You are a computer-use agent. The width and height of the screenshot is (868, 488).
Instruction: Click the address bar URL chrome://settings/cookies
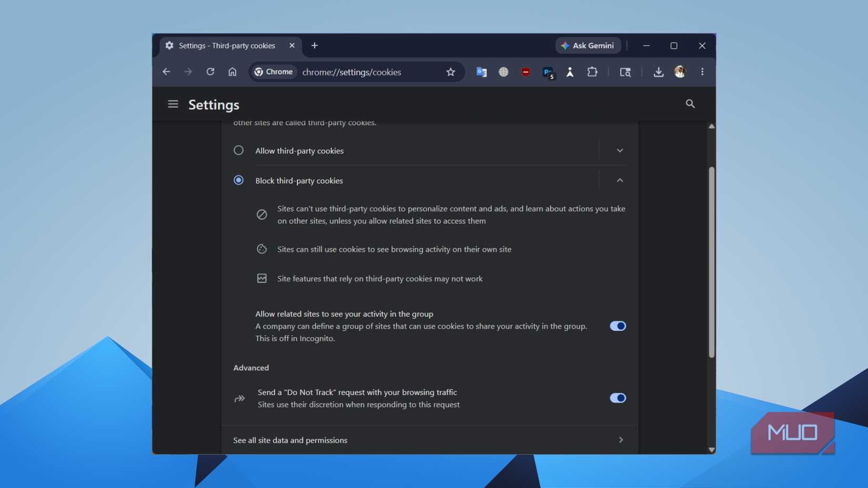point(352,72)
